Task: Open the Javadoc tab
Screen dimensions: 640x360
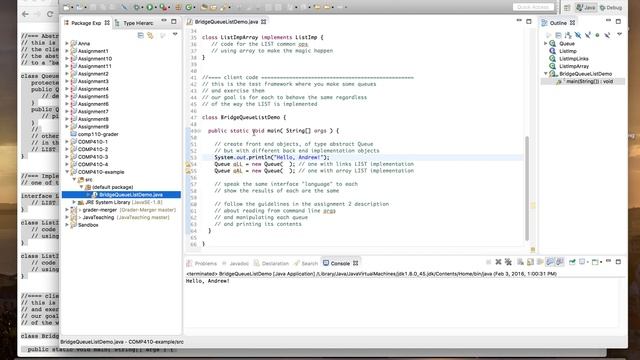Action: [x=236, y=263]
